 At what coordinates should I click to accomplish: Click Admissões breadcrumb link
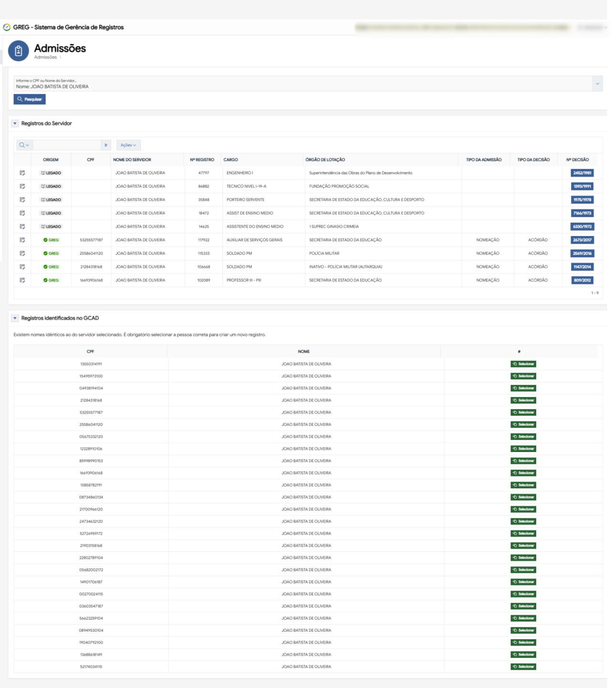tap(45, 57)
